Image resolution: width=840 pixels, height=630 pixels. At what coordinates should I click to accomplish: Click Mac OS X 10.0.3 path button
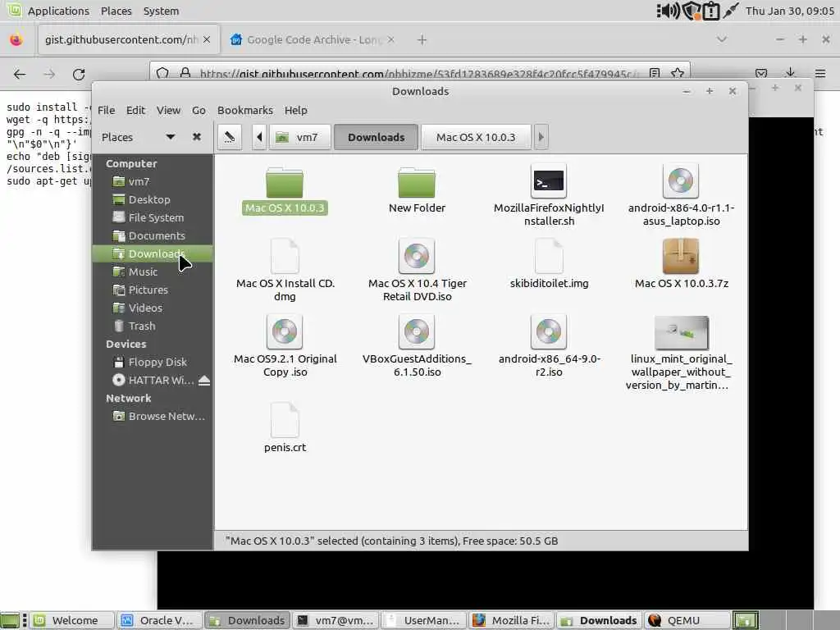coord(476,137)
